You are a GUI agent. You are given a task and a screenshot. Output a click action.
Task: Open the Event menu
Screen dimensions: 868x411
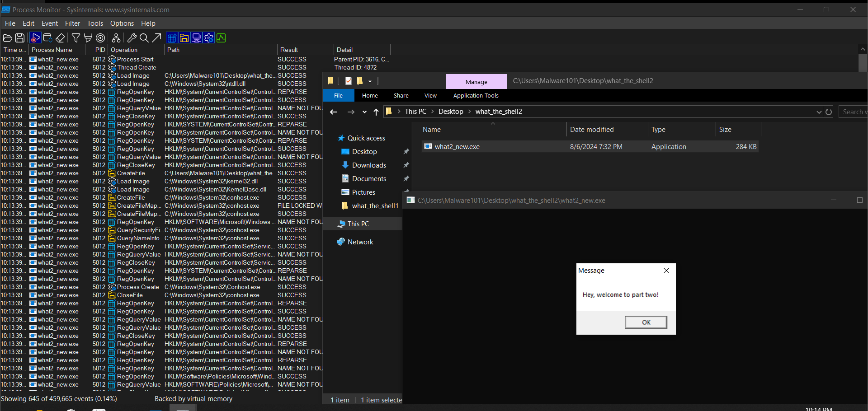(50, 23)
